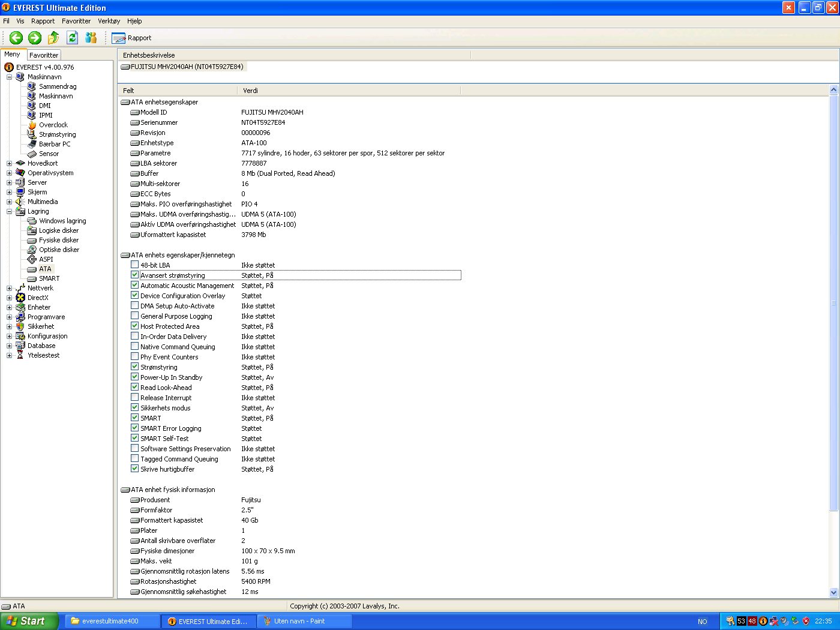Click the Verdi column header
Viewport: 840px width, 630px height.
pyautogui.click(x=349, y=91)
